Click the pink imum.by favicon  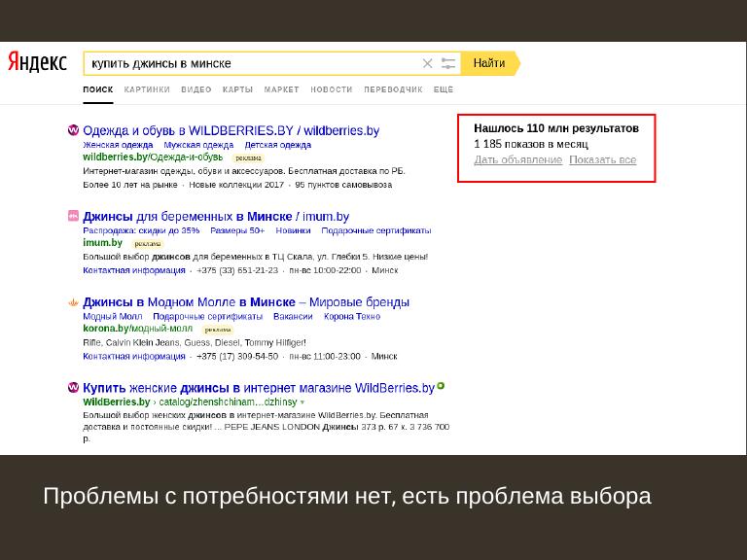(73, 216)
